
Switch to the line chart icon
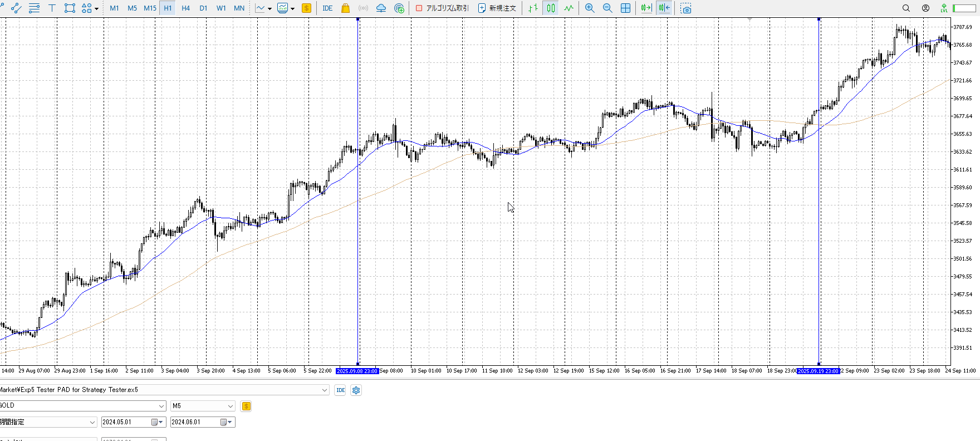point(569,8)
